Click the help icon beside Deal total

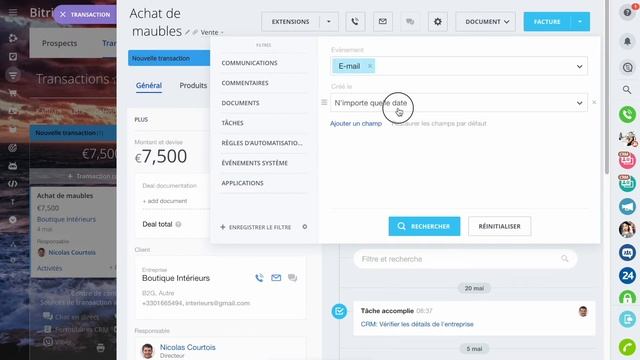pyautogui.click(x=178, y=224)
